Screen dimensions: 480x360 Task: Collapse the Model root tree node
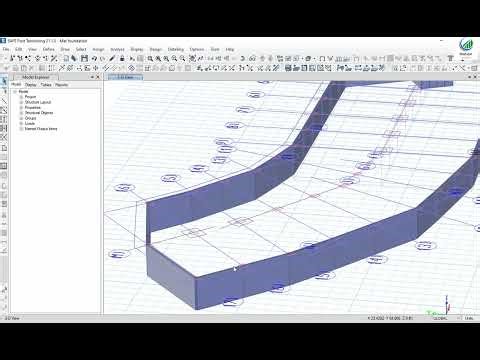(15, 91)
